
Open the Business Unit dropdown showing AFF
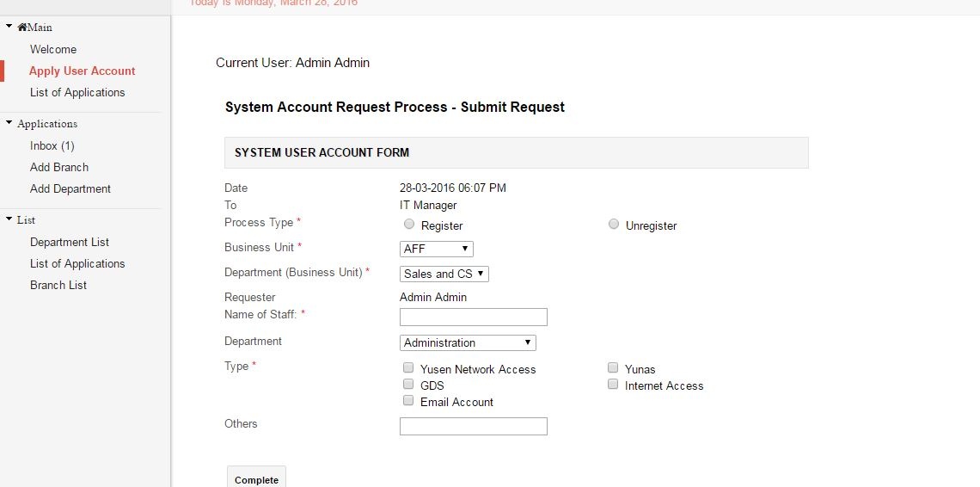[x=436, y=249]
